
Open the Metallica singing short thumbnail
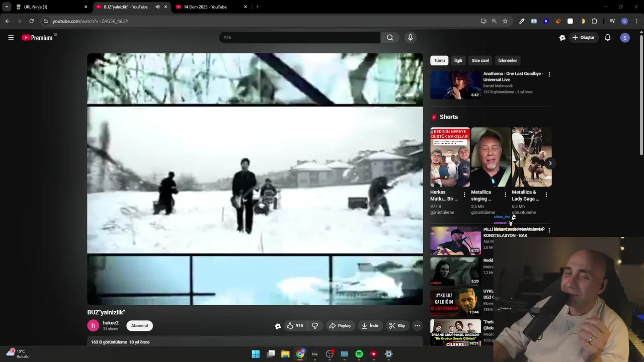pos(491,157)
